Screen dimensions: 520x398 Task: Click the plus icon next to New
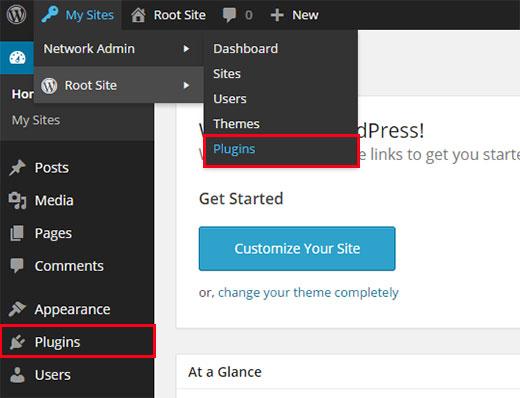277,15
